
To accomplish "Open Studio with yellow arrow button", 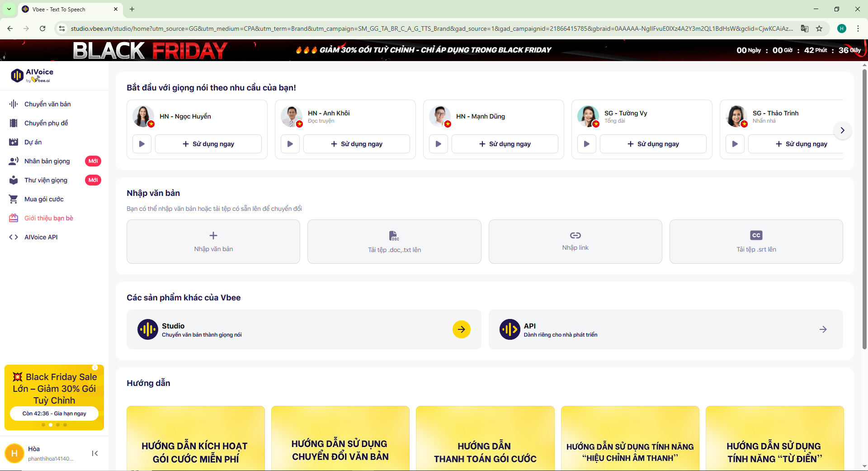I will click(462, 329).
